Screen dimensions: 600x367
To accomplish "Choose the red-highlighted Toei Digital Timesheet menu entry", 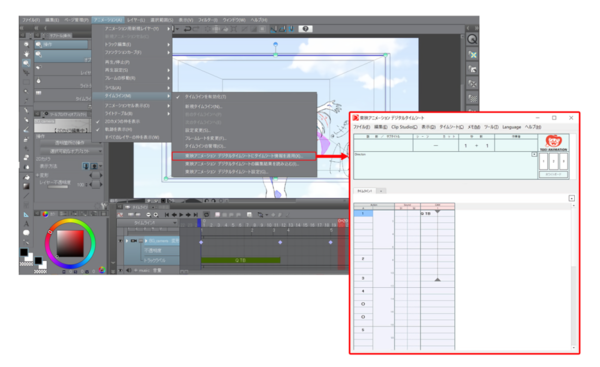I will (244, 156).
